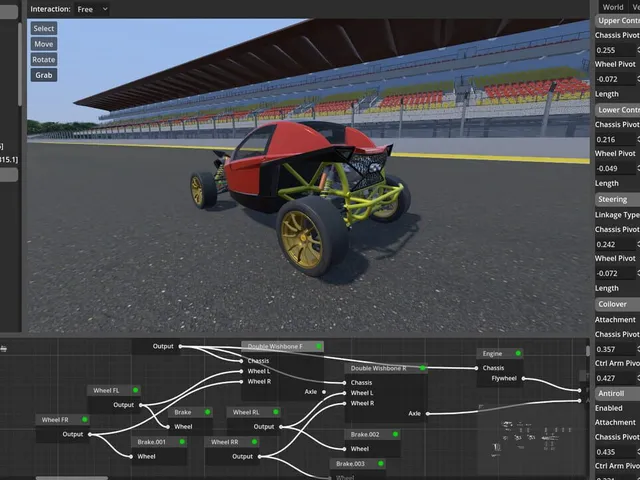Collapse the Coilover section header
This screenshot has height=480, width=640.
pos(618,304)
